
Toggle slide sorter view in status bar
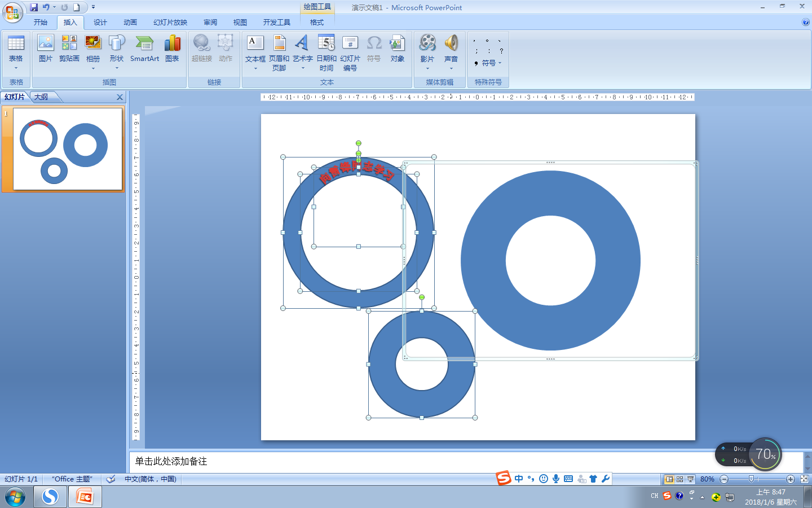click(680, 479)
